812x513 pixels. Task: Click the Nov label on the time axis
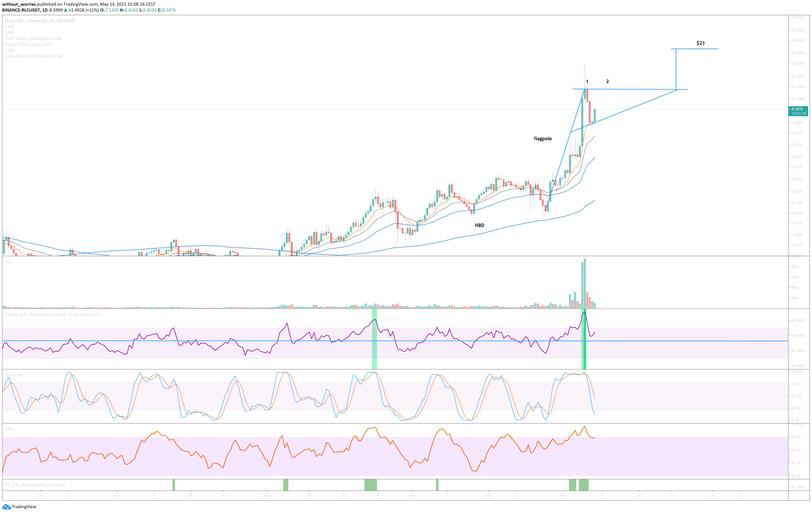[x=117, y=496]
